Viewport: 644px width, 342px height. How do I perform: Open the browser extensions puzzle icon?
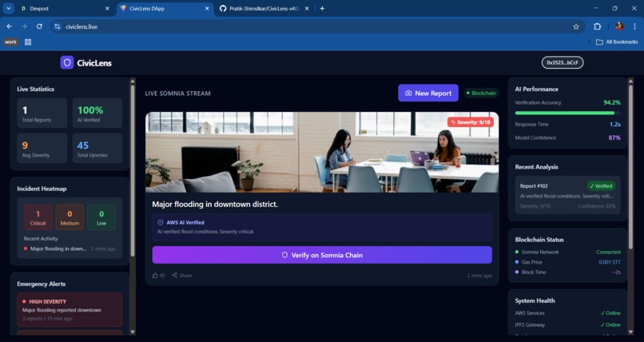point(597,26)
